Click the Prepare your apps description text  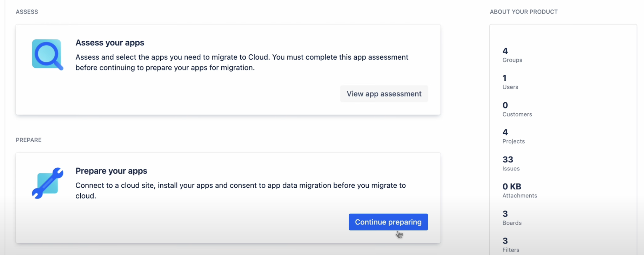pos(240,190)
